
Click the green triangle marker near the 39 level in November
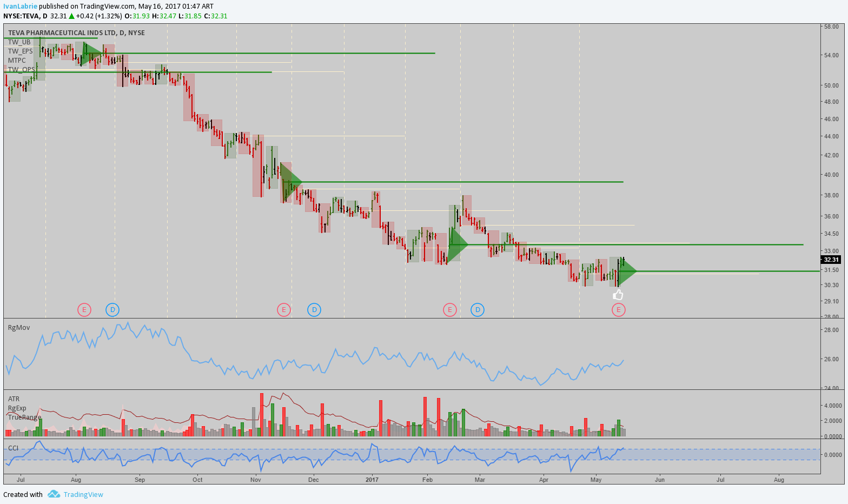pyautogui.click(x=290, y=182)
